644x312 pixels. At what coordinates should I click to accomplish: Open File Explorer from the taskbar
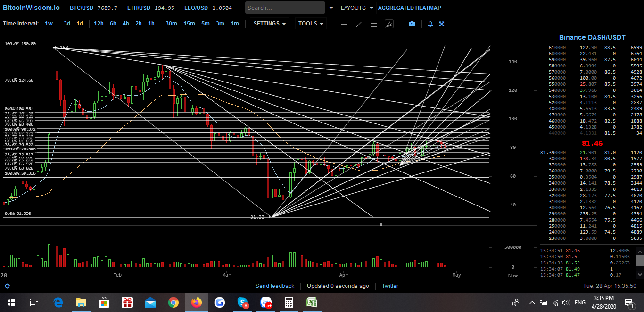click(81, 303)
